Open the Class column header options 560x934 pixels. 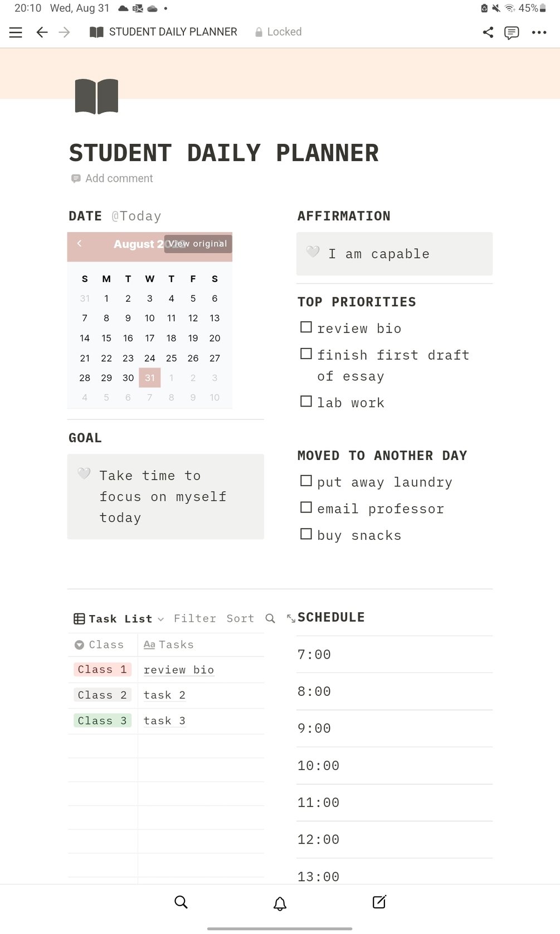tap(100, 645)
